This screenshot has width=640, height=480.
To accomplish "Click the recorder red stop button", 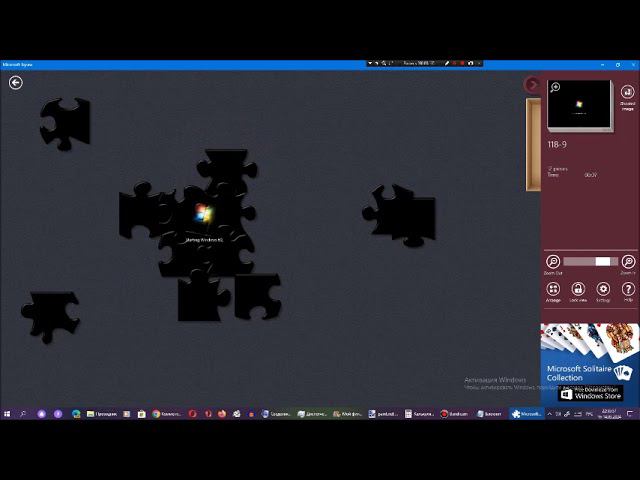I will tap(462, 63).
